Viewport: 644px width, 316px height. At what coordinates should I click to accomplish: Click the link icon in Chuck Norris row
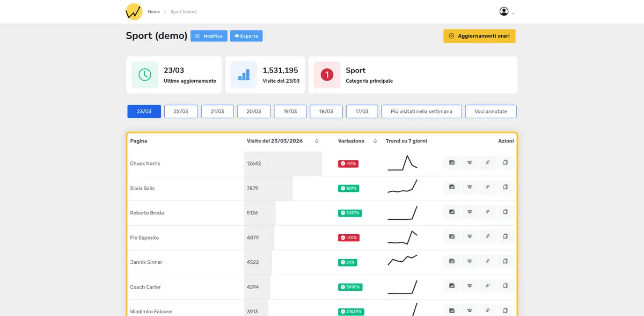click(487, 163)
